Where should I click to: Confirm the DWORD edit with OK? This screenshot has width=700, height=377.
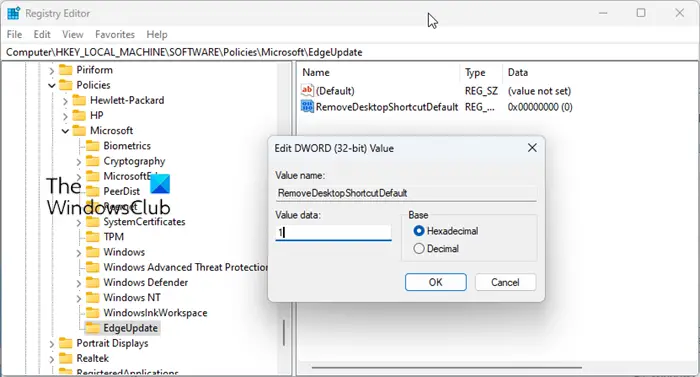(436, 282)
